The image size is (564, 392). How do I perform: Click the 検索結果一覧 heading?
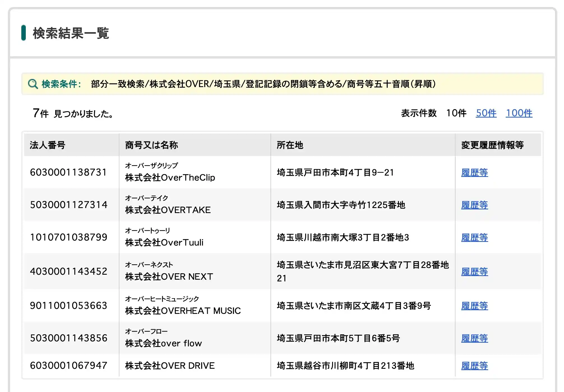(x=71, y=33)
